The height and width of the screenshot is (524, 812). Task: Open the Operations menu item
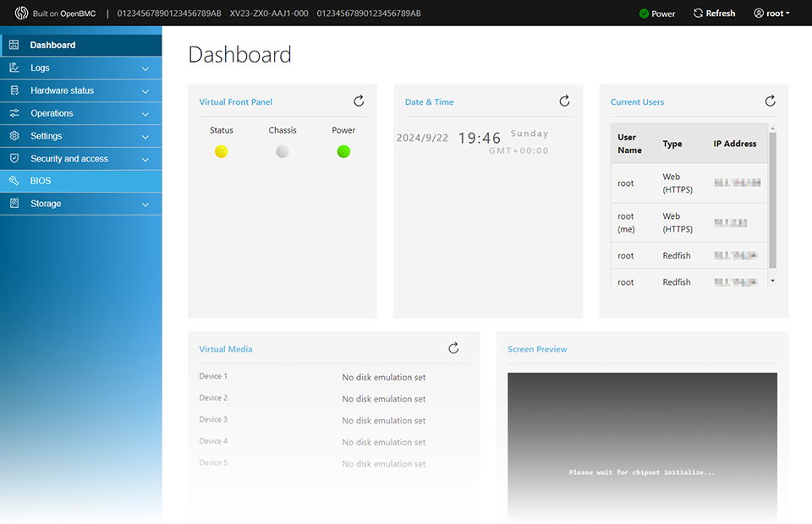(x=52, y=113)
